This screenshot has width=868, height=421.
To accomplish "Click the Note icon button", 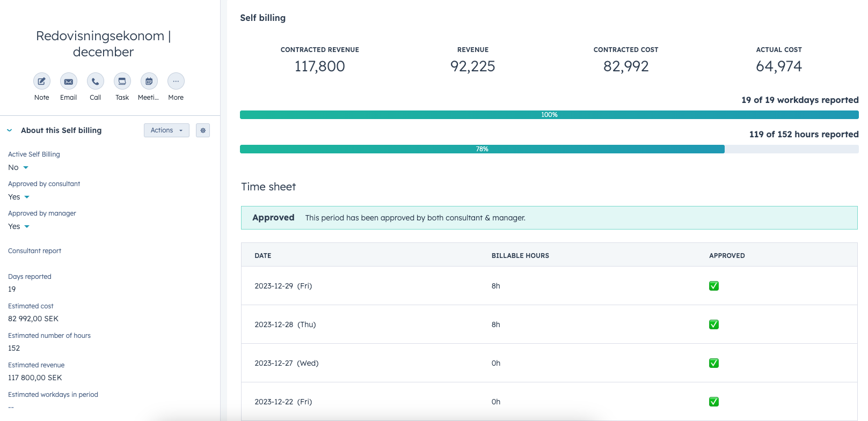I will tap(42, 82).
